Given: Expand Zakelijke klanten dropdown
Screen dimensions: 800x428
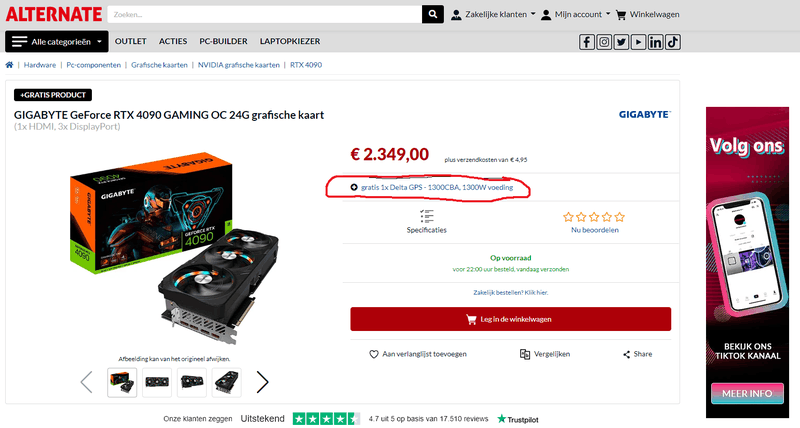Looking at the screenshot, I should click(x=493, y=14).
